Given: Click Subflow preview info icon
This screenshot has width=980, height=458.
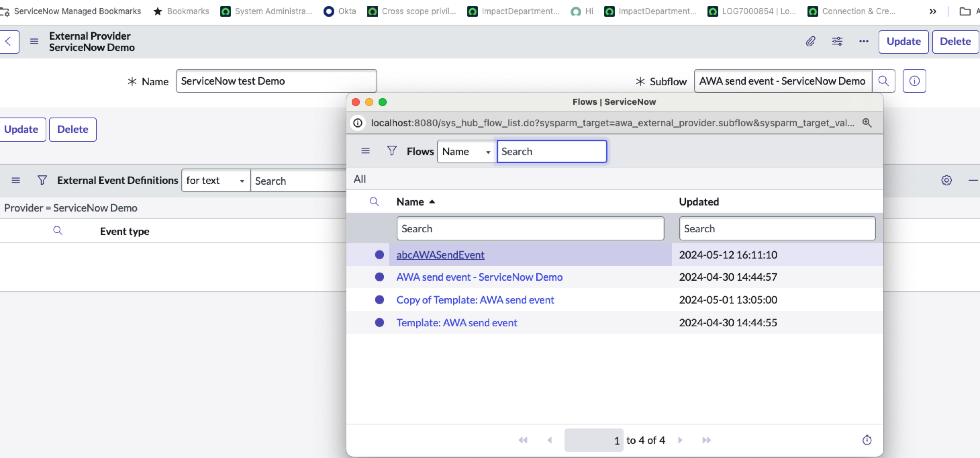Looking at the screenshot, I should click(x=915, y=81).
